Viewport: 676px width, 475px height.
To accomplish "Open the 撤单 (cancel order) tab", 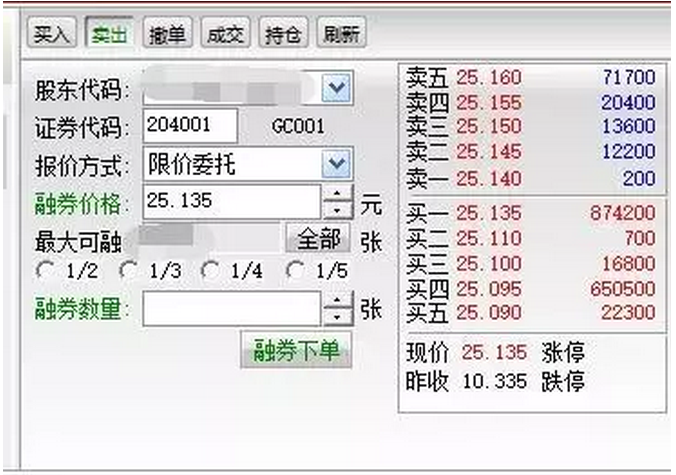I will coord(166,34).
